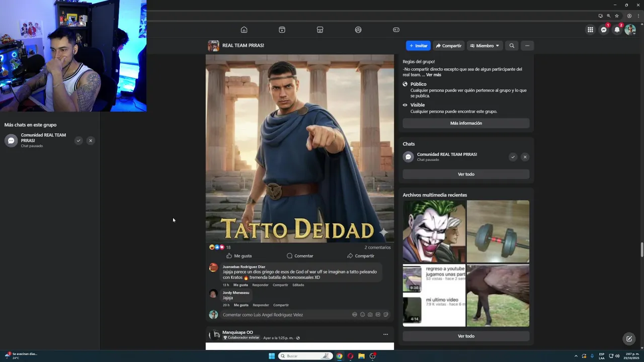Expand the Miembro dropdown
644x362 pixels.
(485, 46)
